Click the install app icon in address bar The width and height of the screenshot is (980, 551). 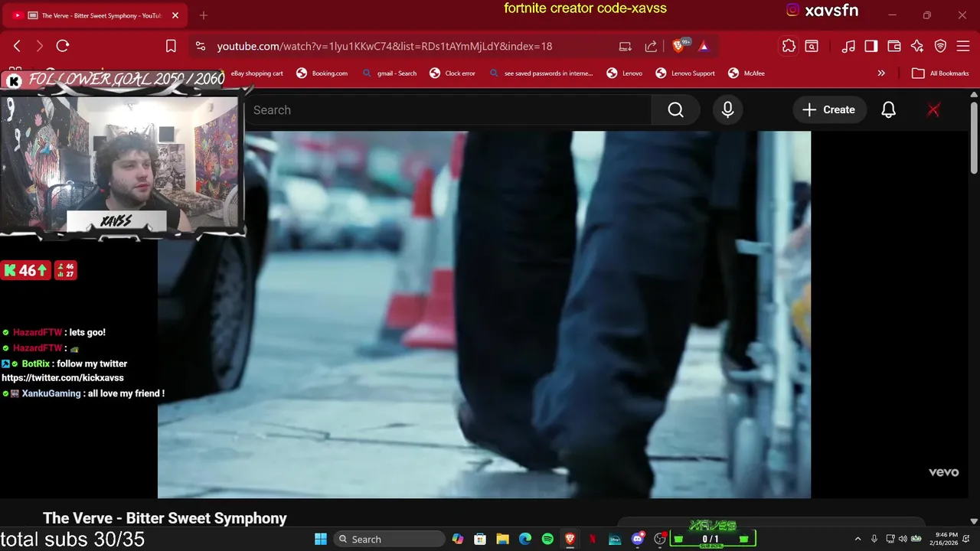pyautogui.click(x=626, y=46)
